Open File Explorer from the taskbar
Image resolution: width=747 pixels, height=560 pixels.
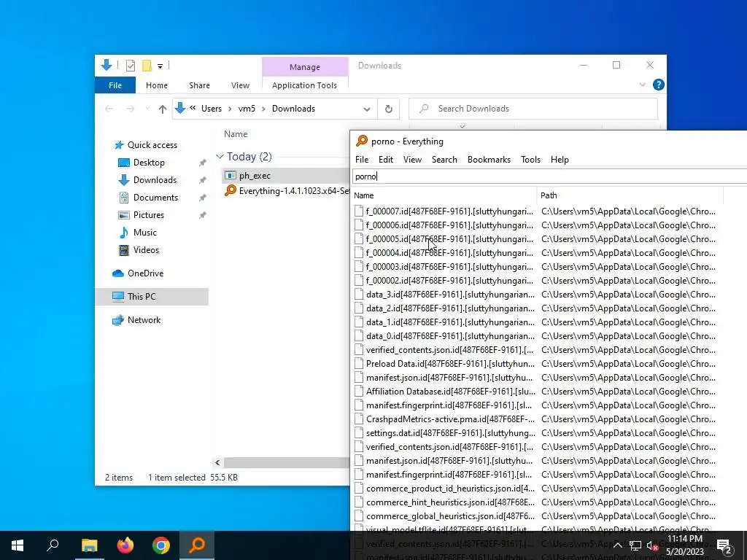coord(89,545)
